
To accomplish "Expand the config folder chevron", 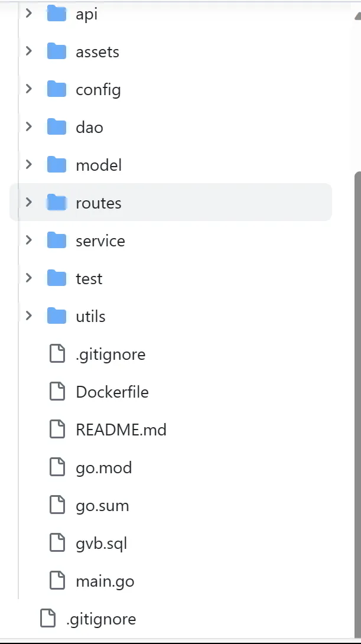I will click(x=28, y=89).
